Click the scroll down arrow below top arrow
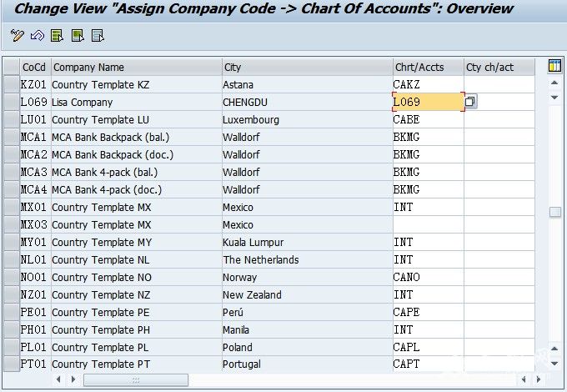The image size is (567, 392). 554,97
